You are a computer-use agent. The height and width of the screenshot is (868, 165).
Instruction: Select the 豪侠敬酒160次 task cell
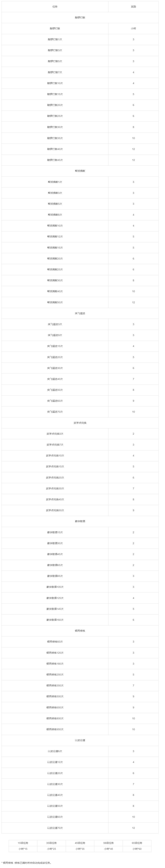(55, 620)
